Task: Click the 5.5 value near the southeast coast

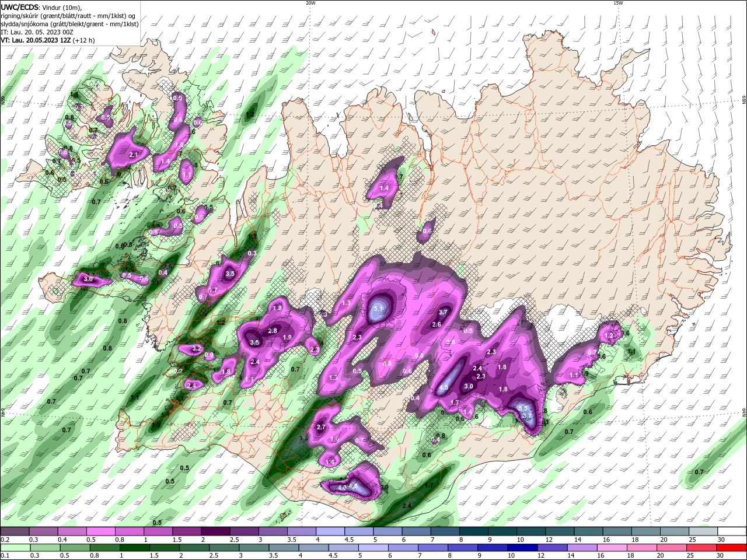Action: pos(523,408)
